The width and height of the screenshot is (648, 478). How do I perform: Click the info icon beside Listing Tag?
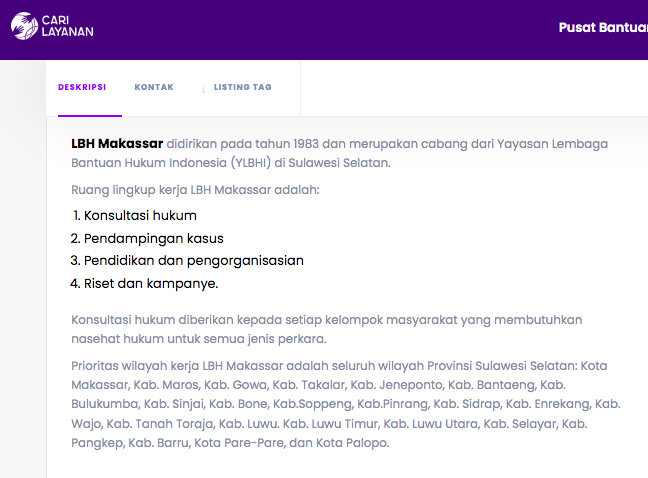(203, 89)
